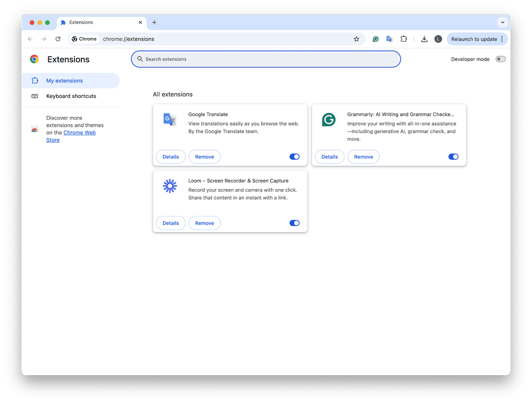Click the profile avatar icon
Image resolution: width=532 pixels, height=404 pixels.
coord(438,39)
